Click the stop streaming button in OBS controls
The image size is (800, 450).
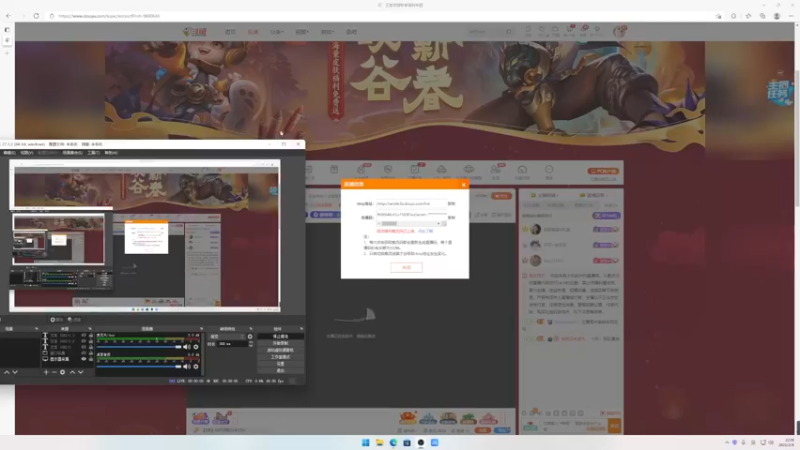pos(281,336)
